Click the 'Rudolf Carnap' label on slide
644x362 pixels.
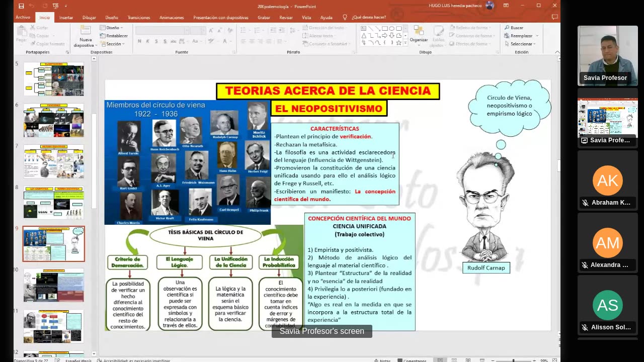click(x=486, y=267)
